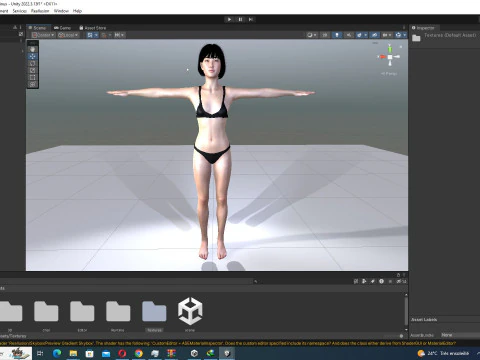Open the Microsoft Store from the taskbar
This screenshot has width=480, height=360.
(x=89, y=353)
